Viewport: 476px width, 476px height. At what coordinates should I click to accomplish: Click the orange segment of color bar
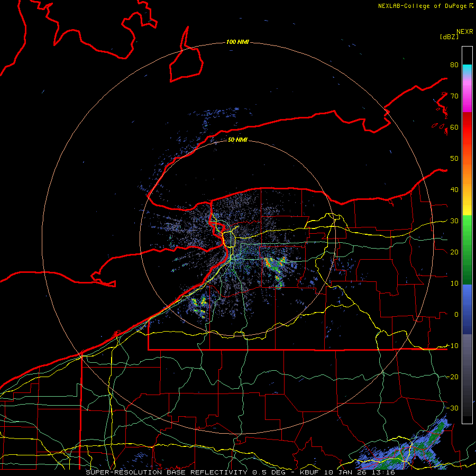coord(467,173)
